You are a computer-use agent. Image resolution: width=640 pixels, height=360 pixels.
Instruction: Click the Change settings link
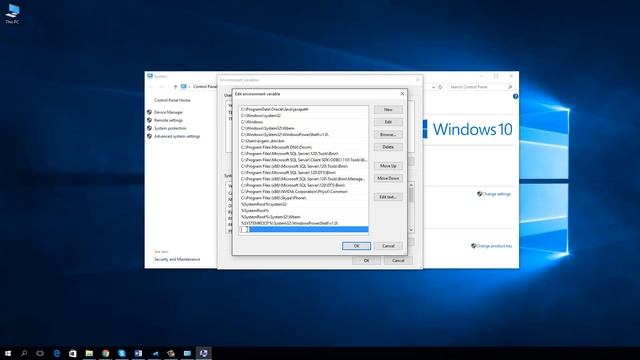click(x=496, y=194)
